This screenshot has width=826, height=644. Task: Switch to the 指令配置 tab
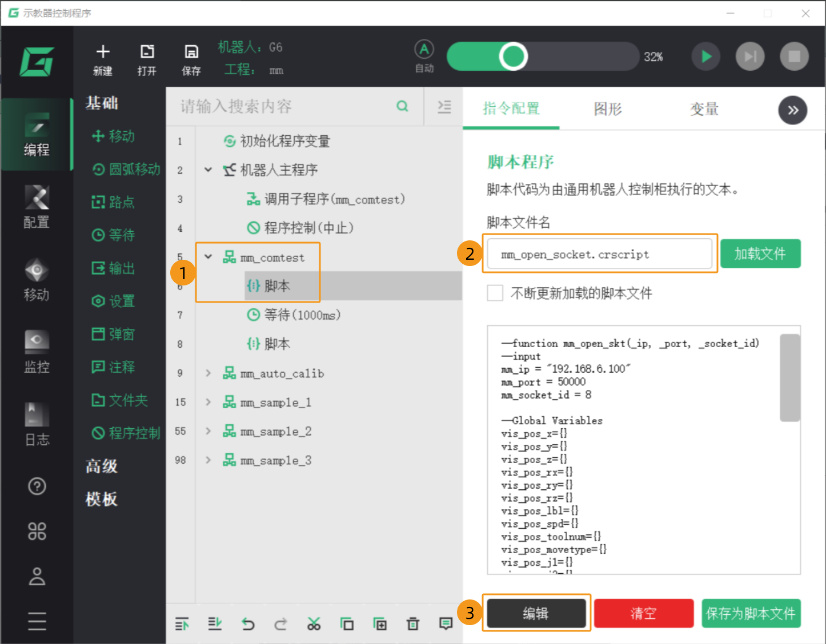point(511,108)
